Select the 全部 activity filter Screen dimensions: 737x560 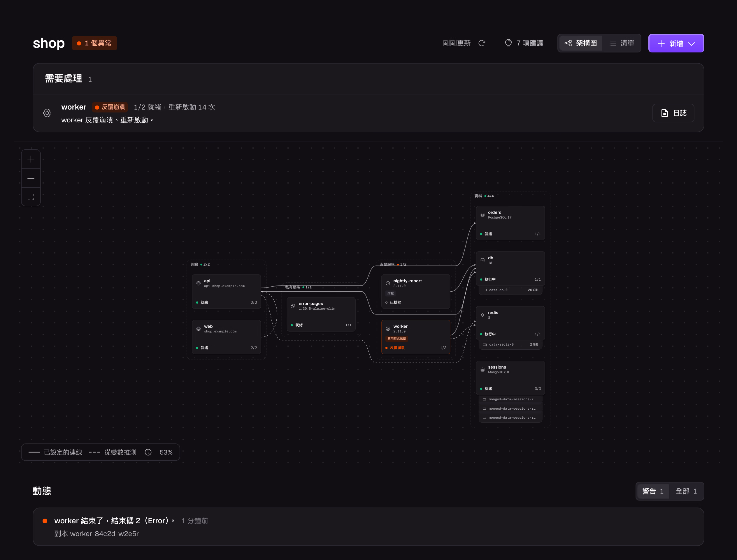[686, 491]
